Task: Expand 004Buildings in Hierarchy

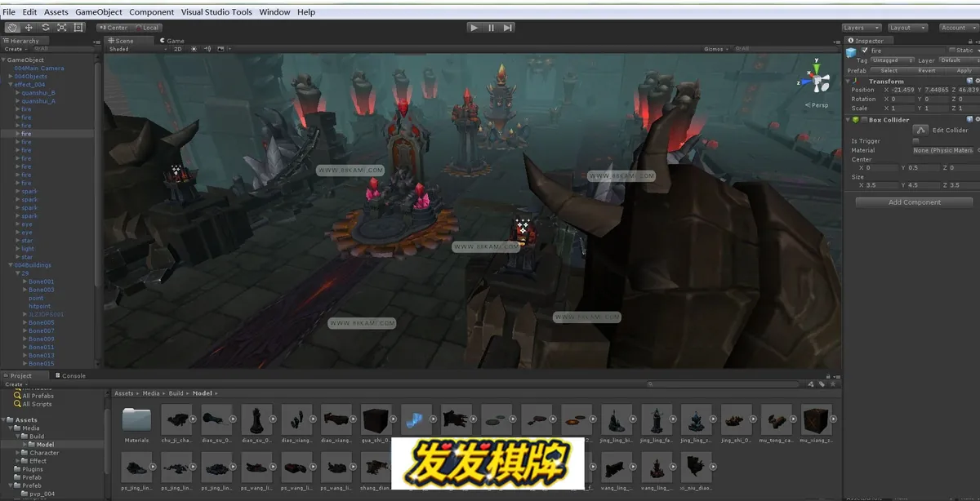Action: [x=11, y=265]
